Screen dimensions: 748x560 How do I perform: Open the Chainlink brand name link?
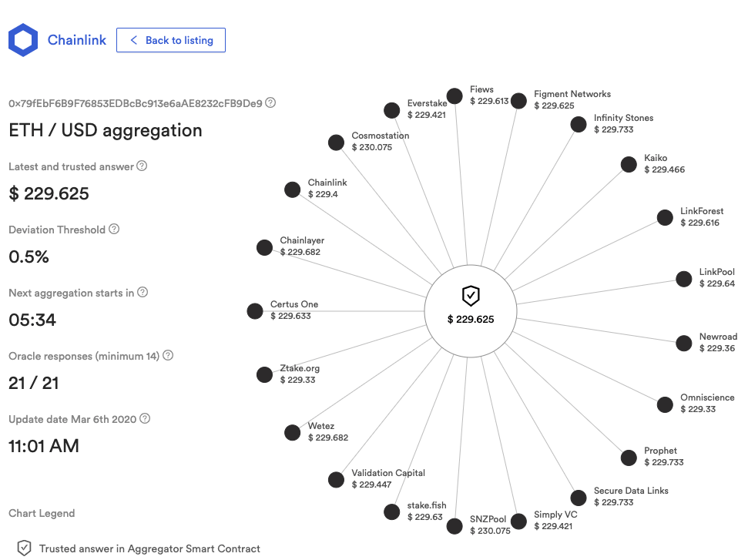pos(77,40)
